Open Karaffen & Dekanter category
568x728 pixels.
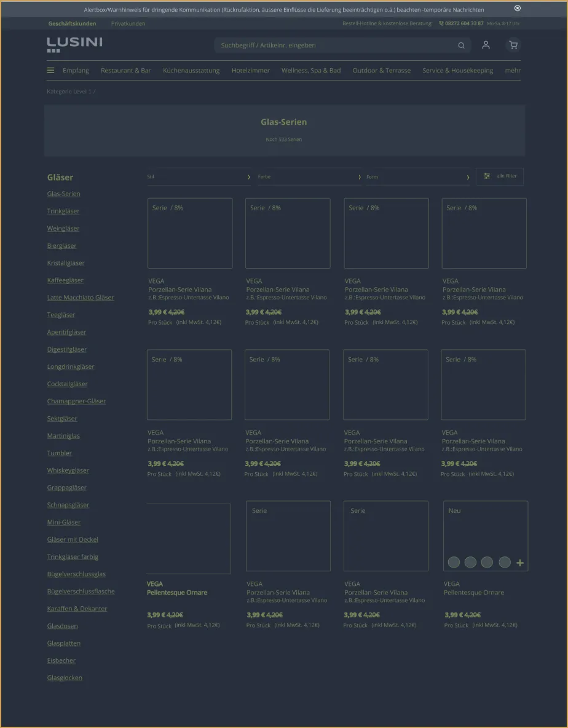coord(77,609)
